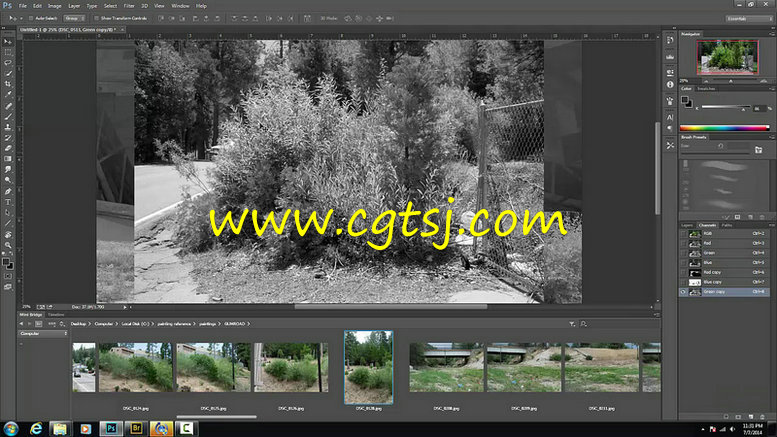Switch to the Layers tab
Screen dimensions: 777x437
[x=687, y=225]
